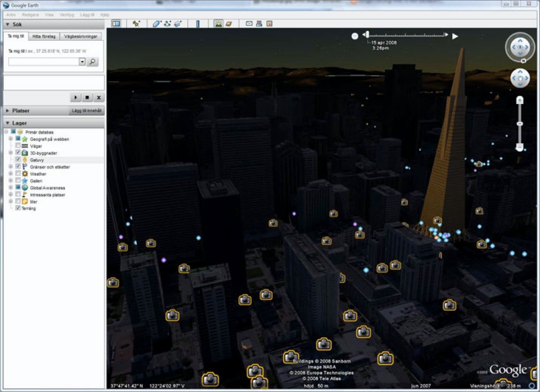The height and width of the screenshot is (392, 540).
Task: Toggle the sidebar panel toolbar icon
Action: (116, 24)
